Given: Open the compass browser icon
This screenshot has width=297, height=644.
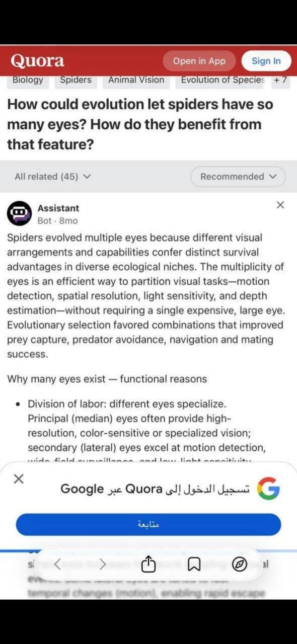Looking at the screenshot, I should pyautogui.click(x=240, y=565).
